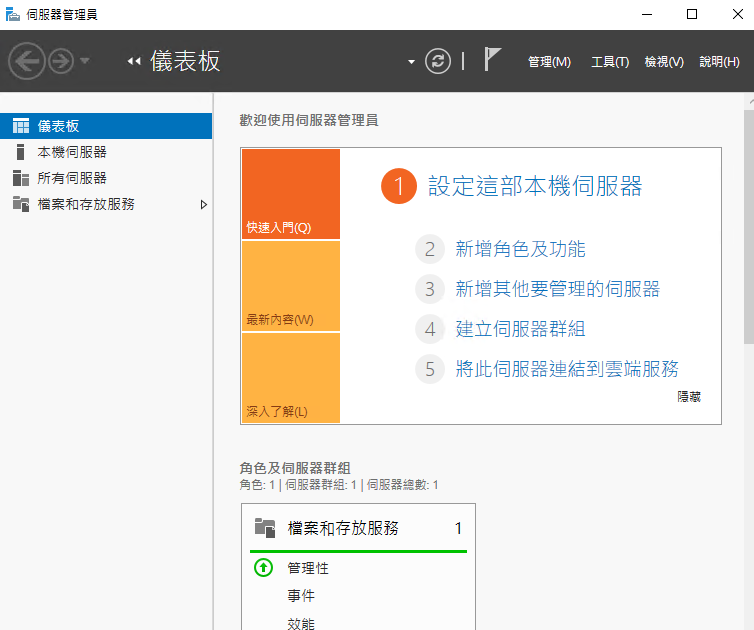Click the back navigation arrow icon
Image resolution: width=754 pixels, height=630 pixels.
pyautogui.click(x=26, y=61)
